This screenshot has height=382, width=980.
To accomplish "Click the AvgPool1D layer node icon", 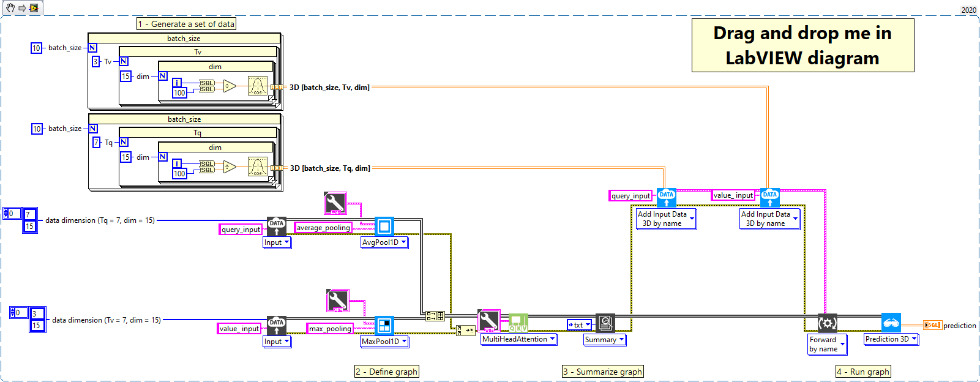I will pos(384,227).
